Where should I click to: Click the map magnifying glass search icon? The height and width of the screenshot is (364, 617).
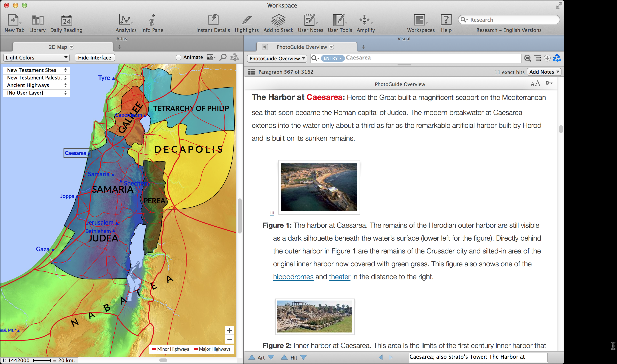(x=223, y=57)
